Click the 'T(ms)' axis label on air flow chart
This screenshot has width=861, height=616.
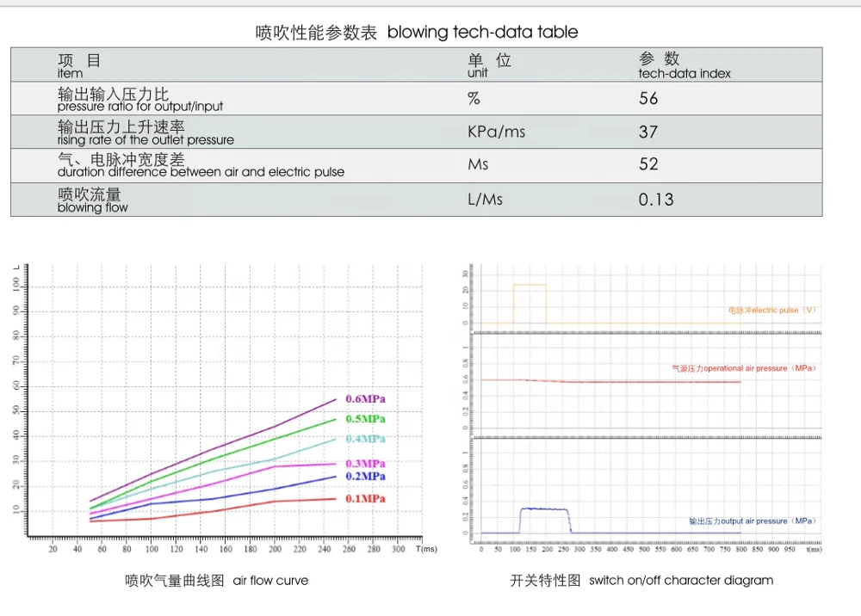(426, 549)
